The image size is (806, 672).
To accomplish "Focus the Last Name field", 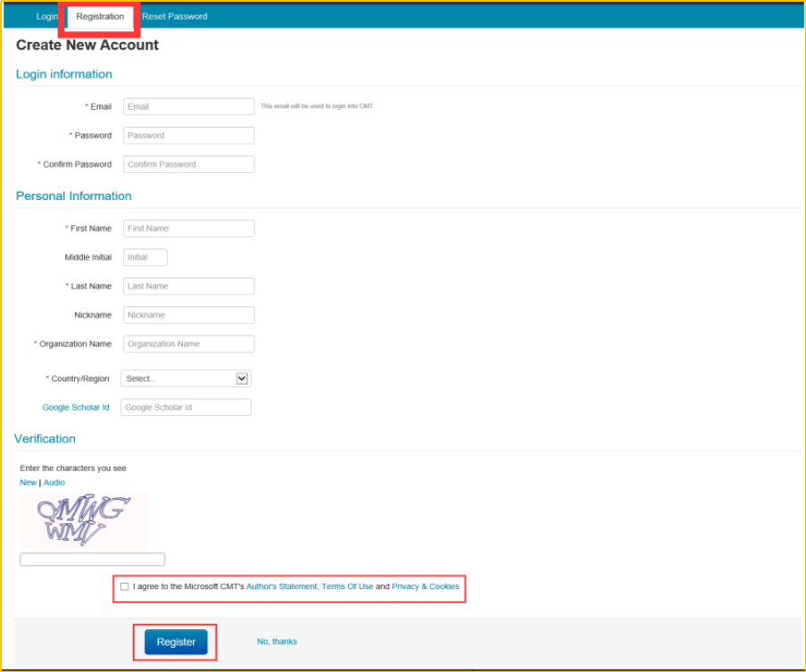I will click(188, 286).
